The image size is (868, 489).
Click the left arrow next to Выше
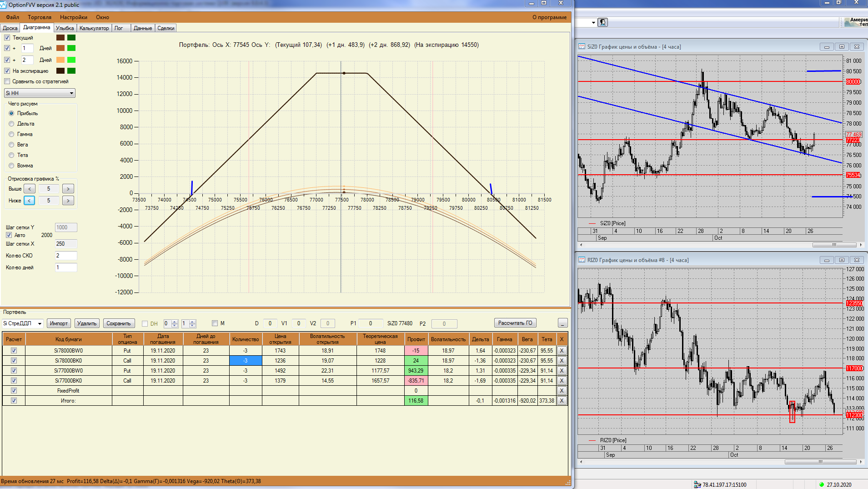click(30, 189)
